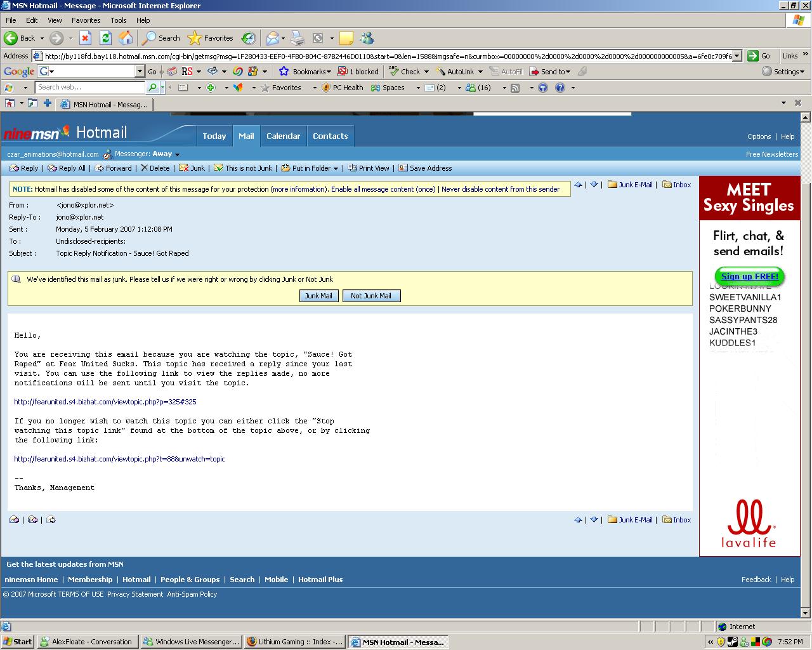
Task: Expand the Address bar URL dropdown
Action: [x=737, y=56]
